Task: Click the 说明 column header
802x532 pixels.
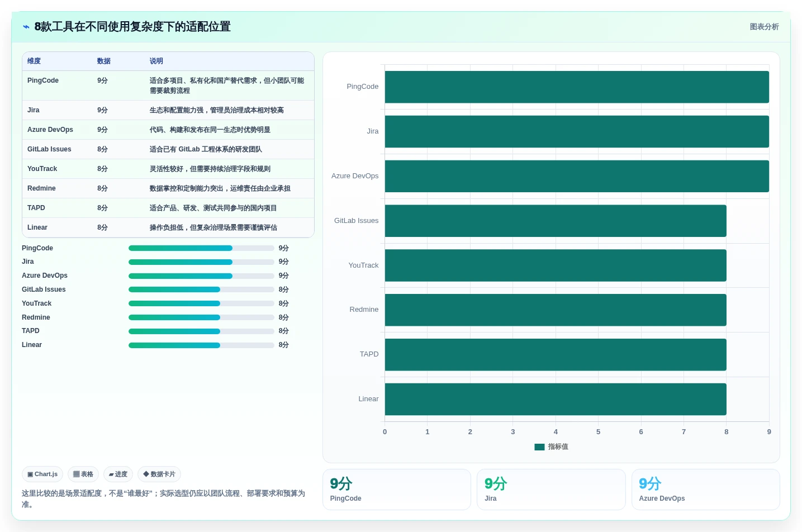Action: (156, 61)
